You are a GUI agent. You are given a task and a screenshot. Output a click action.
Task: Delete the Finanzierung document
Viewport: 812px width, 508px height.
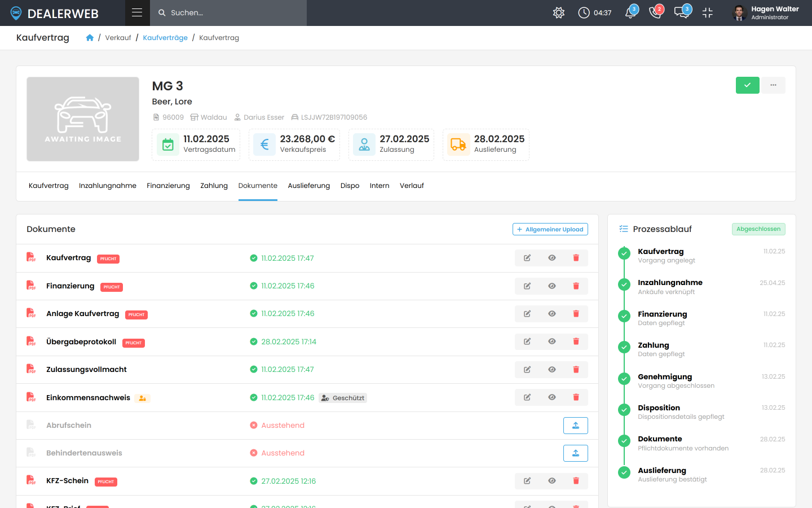pyautogui.click(x=576, y=286)
